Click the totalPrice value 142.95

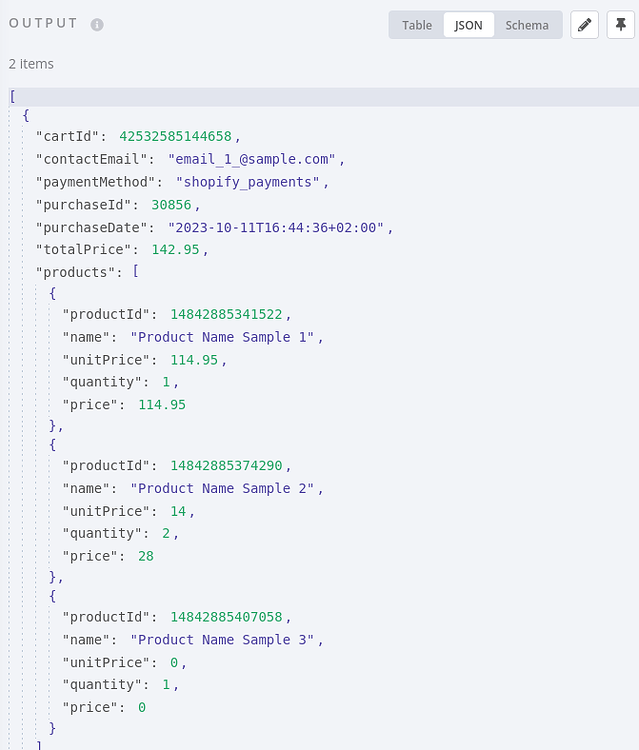click(x=175, y=249)
